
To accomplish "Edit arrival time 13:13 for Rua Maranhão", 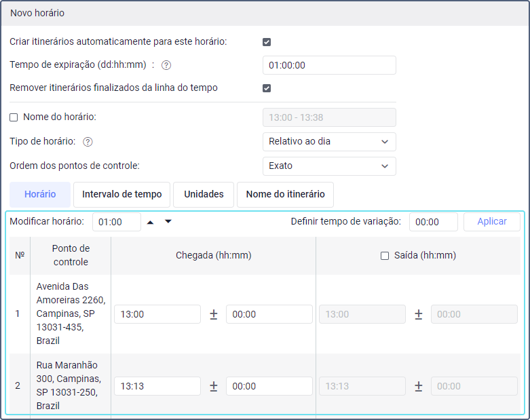I will [x=157, y=386].
